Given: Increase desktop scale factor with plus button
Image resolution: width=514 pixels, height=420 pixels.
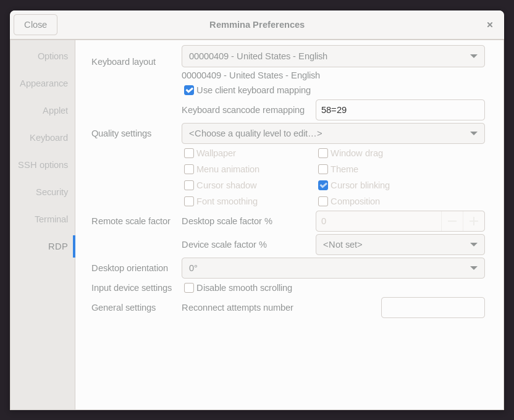Looking at the screenshot, I should 474,221.
